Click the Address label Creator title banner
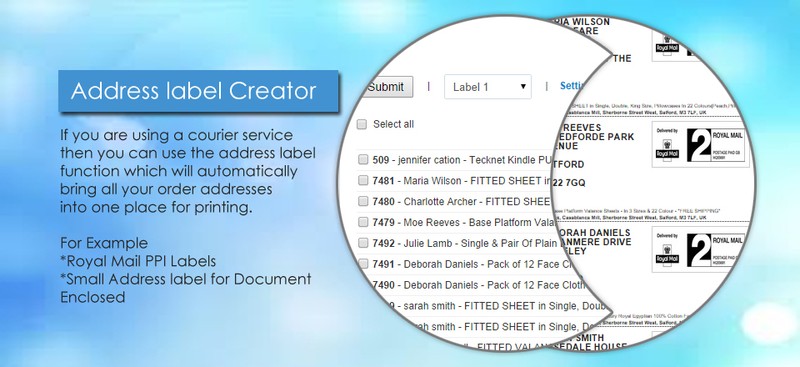The height and width of the screenshot is (367, 800). (x=198, y=91)
